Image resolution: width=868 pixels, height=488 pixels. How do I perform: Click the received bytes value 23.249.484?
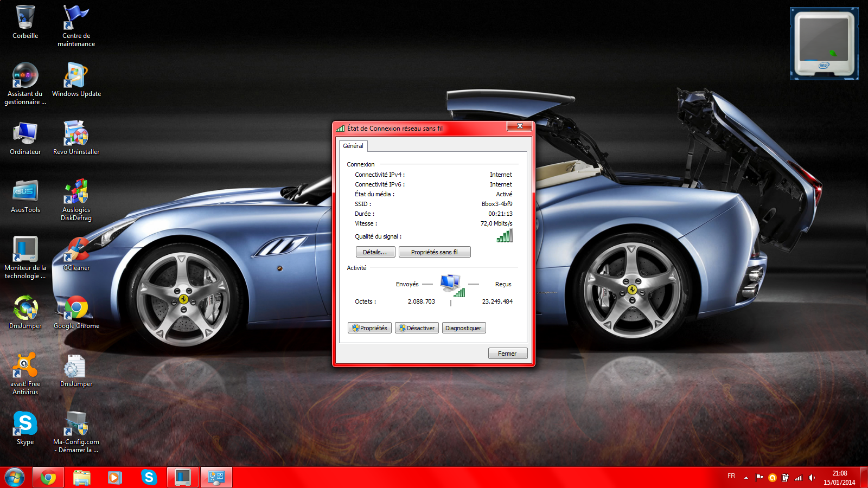click(x=497, y=301)
